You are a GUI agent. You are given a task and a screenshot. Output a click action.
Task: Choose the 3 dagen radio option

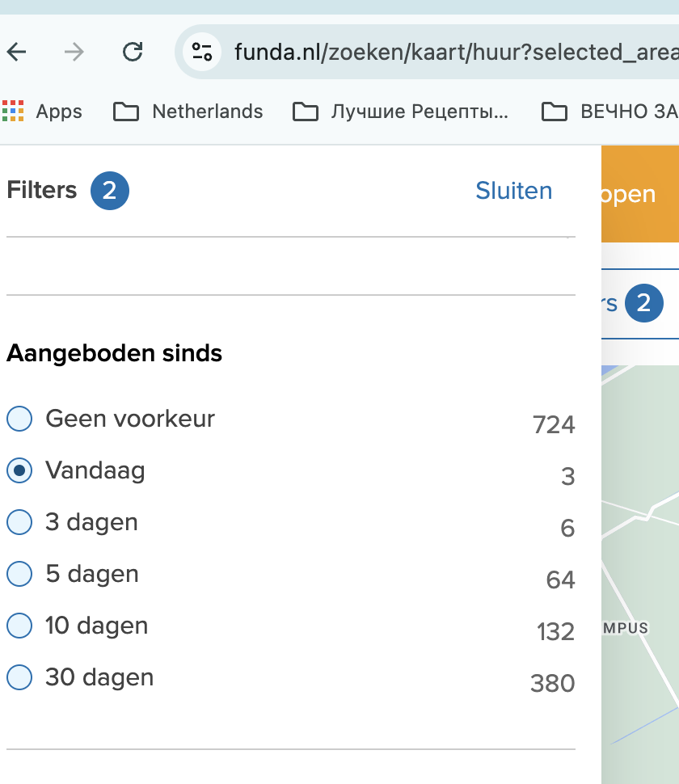[19, 522]
